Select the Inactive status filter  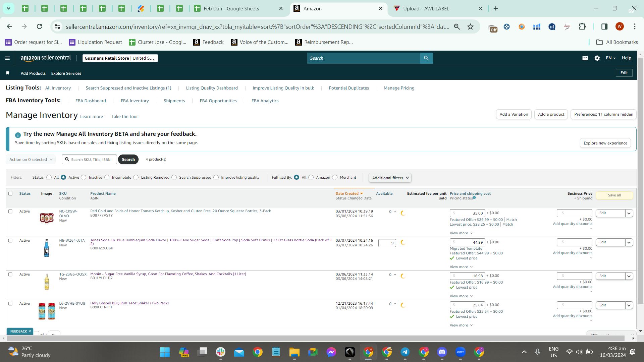[x=84, y=177]
